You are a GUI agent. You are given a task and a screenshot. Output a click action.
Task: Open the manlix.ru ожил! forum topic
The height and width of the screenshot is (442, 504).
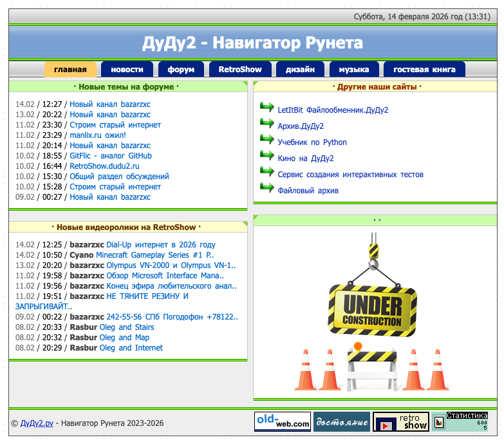coord(97,135)
